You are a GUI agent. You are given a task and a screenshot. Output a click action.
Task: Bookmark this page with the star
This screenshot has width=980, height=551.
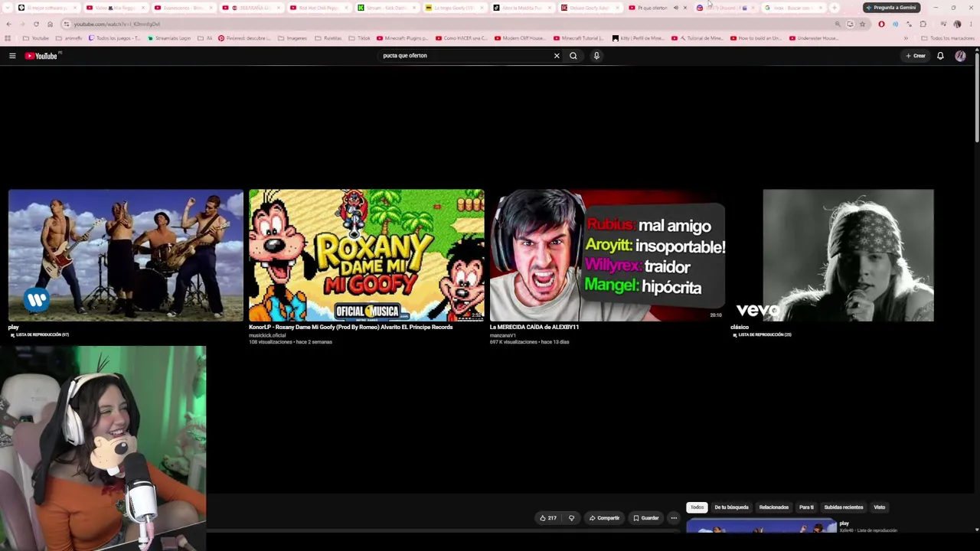tap(862, 24)
